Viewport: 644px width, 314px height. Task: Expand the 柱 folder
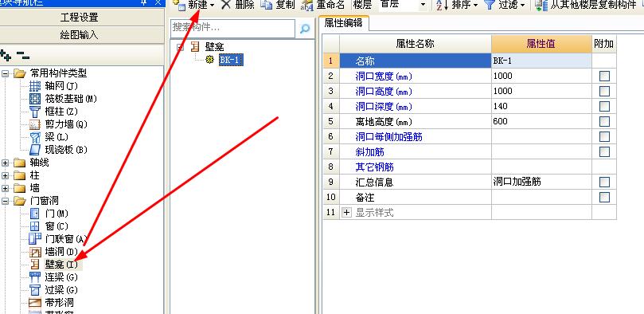[x=5, y=175]
